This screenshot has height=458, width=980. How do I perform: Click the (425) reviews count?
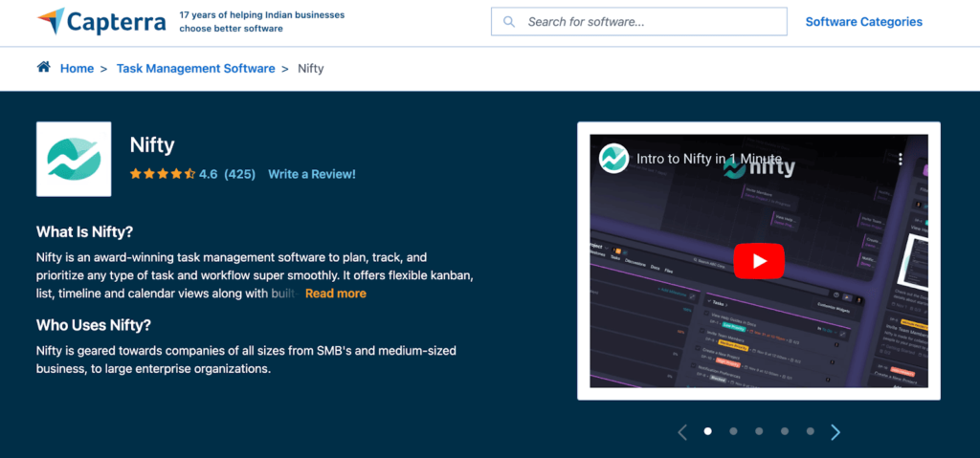pyautogui.click(x=239, y=174)
